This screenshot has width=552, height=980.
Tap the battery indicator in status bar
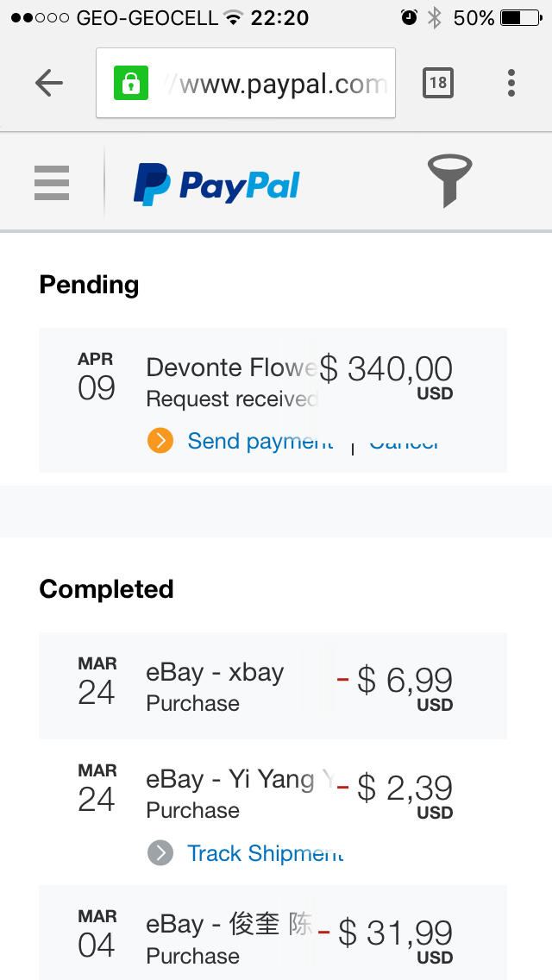coord(523,17)
